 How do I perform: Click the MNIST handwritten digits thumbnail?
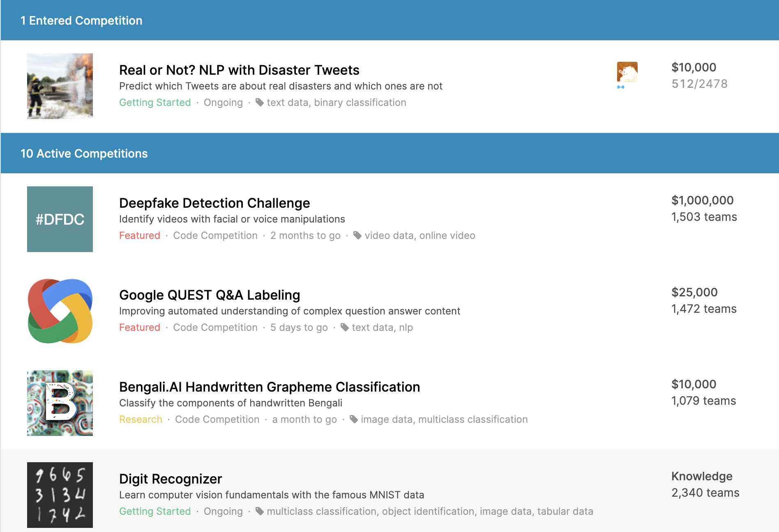click(x=60, y=495)
